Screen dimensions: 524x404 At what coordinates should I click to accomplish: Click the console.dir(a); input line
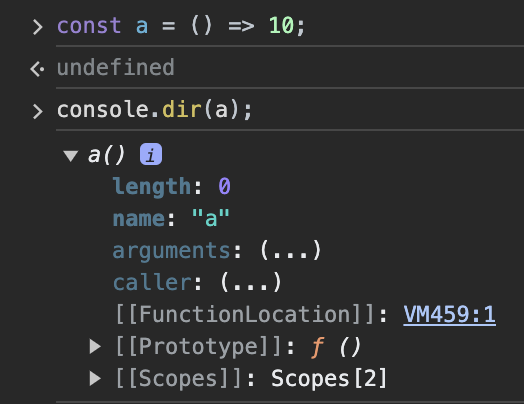coord(154,110)
